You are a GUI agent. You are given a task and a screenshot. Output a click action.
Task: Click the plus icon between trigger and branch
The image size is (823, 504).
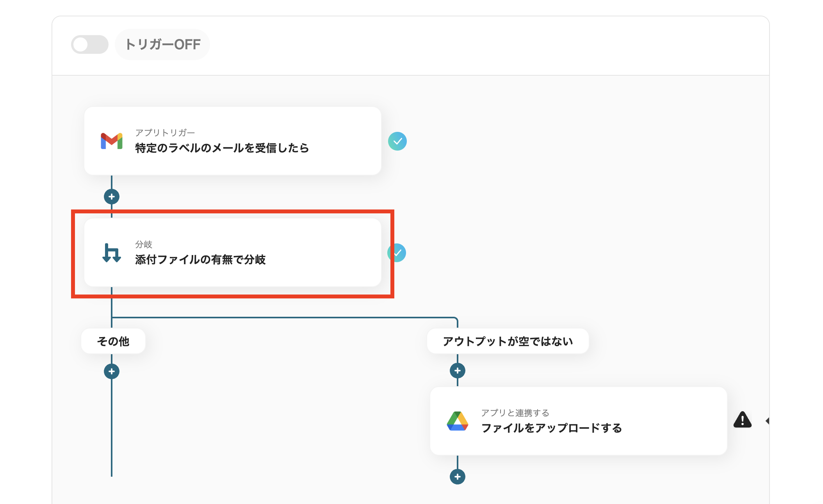(x=112, y=197)
